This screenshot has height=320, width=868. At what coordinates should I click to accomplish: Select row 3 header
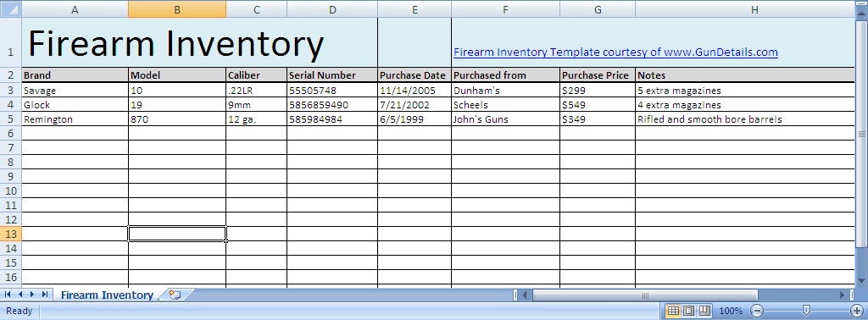point(10,90)
